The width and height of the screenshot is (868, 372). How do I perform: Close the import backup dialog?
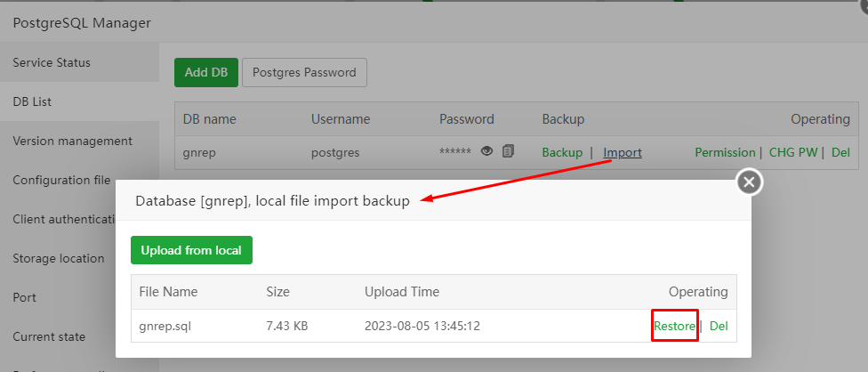749,182
